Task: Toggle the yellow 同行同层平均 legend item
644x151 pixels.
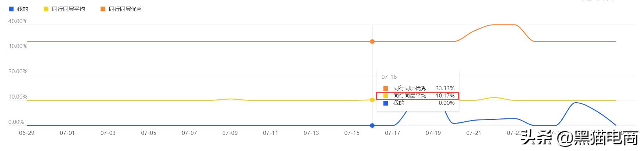Action: 64,9
